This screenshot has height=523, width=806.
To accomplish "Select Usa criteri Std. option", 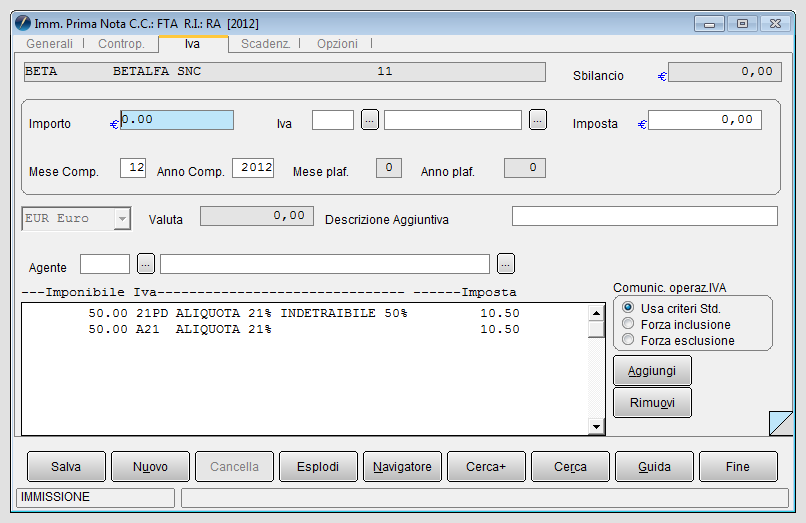I will 628,308.
